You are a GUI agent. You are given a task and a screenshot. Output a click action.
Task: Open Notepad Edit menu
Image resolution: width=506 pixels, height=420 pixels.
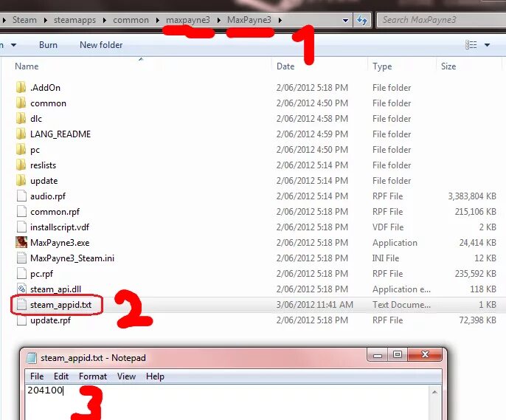pos(61,376)
